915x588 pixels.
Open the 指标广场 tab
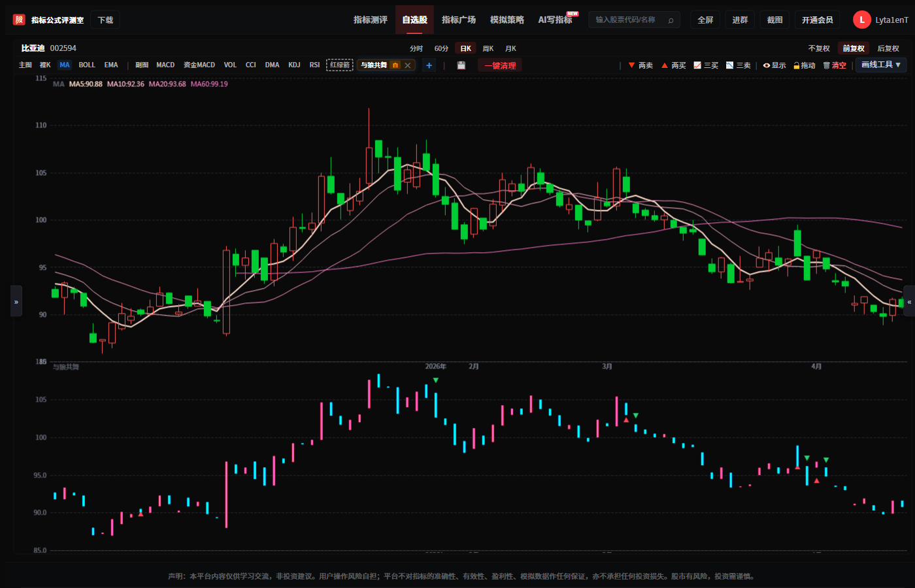click(x=459, y=20)
